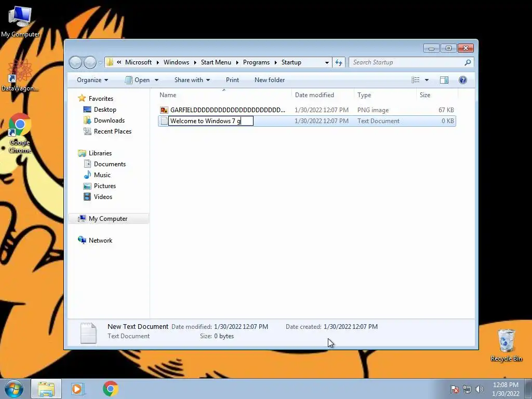Sort by the Type column header
Viewport: 532px width, 399px height.
[385, 95]
